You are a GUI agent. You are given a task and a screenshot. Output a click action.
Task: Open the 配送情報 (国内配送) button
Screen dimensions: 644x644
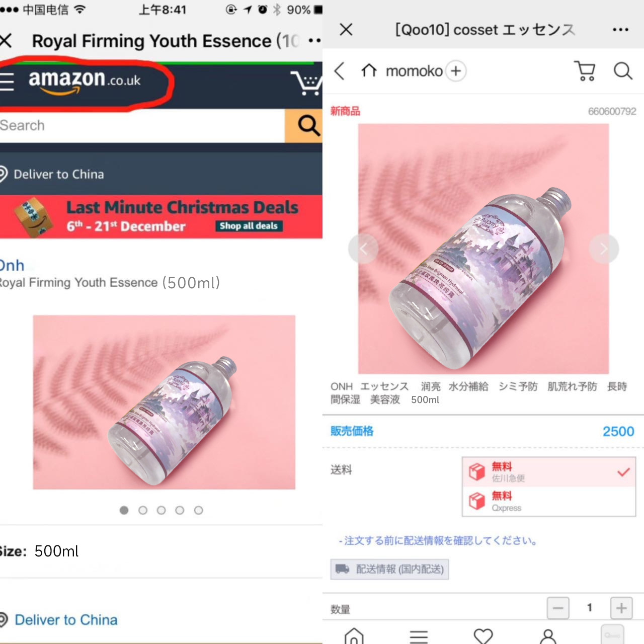click(x=389, y=569)
